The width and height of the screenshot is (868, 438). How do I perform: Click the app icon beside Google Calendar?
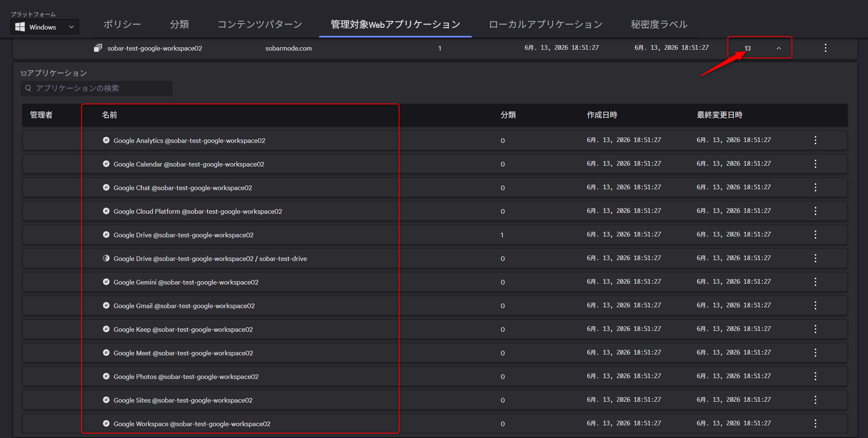tap(106, 164)
